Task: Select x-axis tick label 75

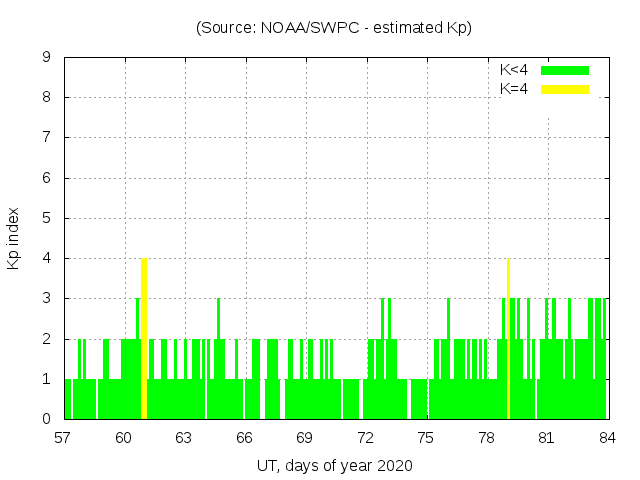Action: [x=426, y=437]
